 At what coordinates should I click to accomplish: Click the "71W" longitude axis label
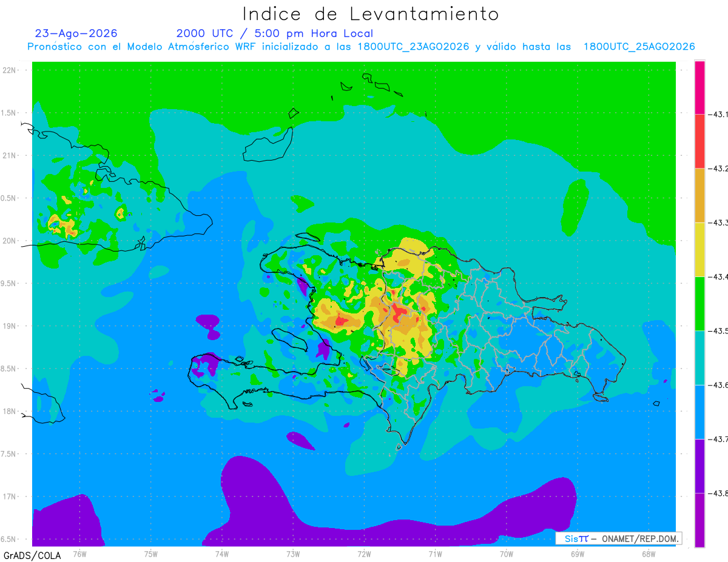[435, 554]
